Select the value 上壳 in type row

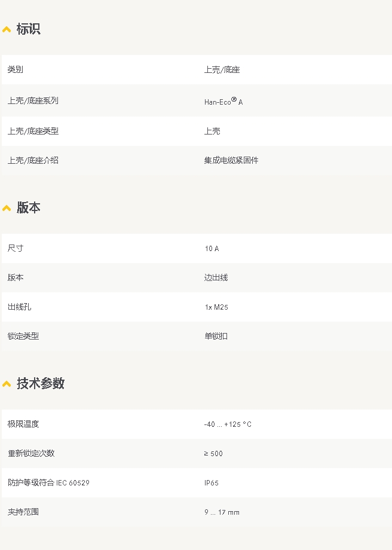point(212,131)
